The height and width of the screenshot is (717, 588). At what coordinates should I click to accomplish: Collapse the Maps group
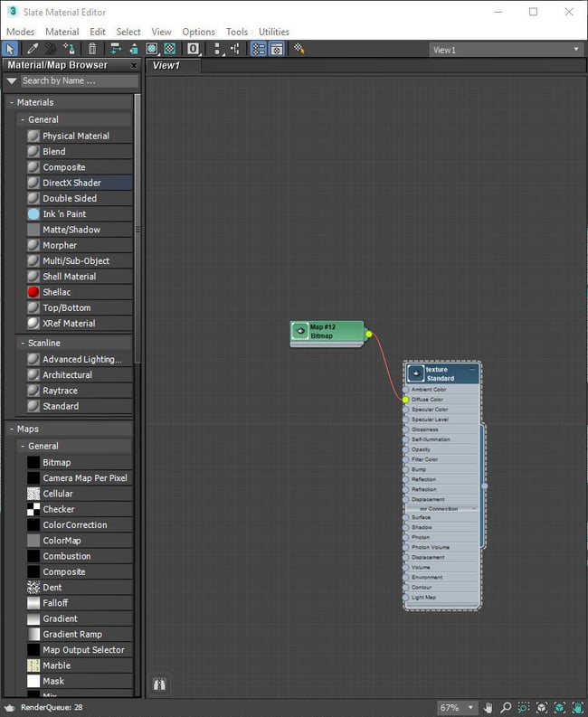click(12, 429)
